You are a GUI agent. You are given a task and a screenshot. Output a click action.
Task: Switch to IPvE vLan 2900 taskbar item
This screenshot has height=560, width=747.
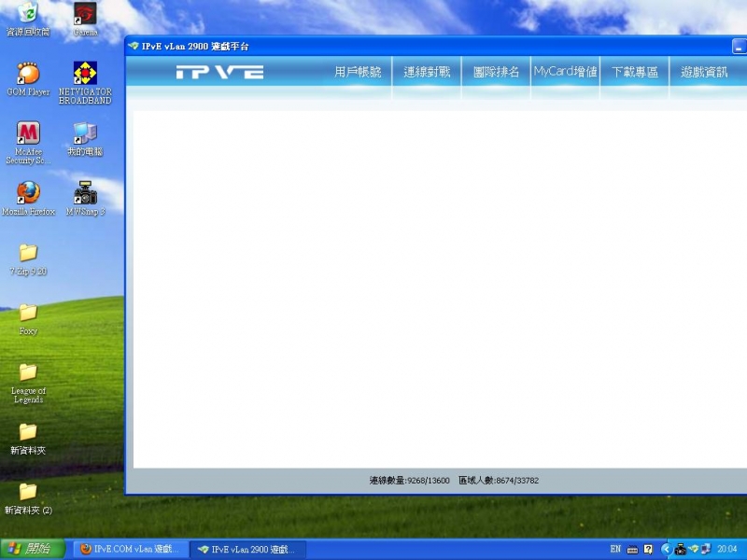tap(247, 549)
